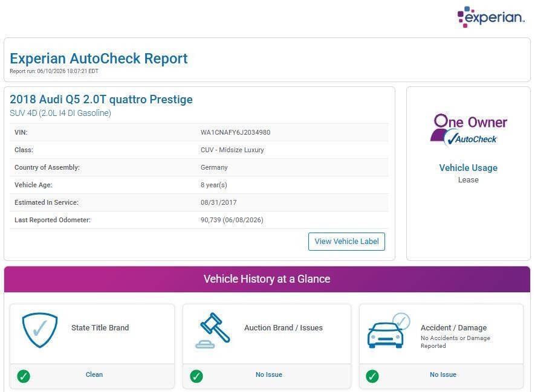Click green checkmark in Accident card
This screenshot has height=392, width=535.
[x=372, y=376]
